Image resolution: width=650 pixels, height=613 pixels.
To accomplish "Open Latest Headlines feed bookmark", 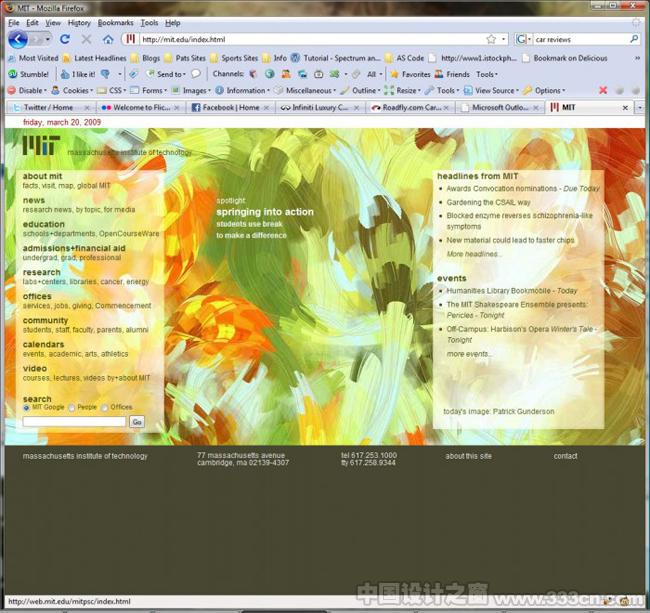I will click(x=95, y=58).
